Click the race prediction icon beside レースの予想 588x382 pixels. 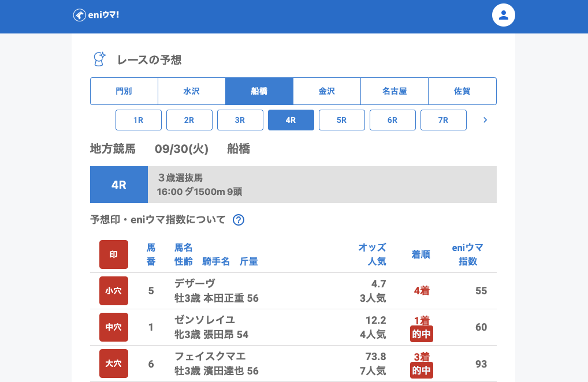[x=100, y=59]
